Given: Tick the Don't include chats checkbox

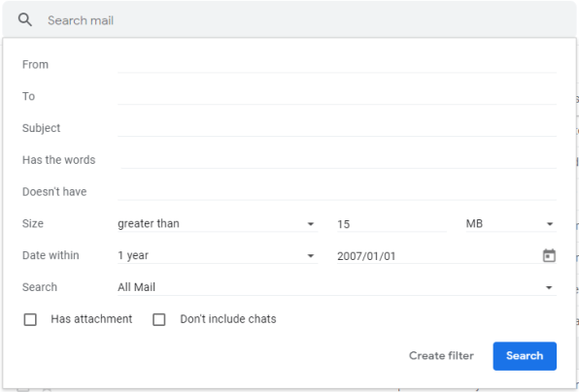Looking at the screenshot, I should click(159, 319).
